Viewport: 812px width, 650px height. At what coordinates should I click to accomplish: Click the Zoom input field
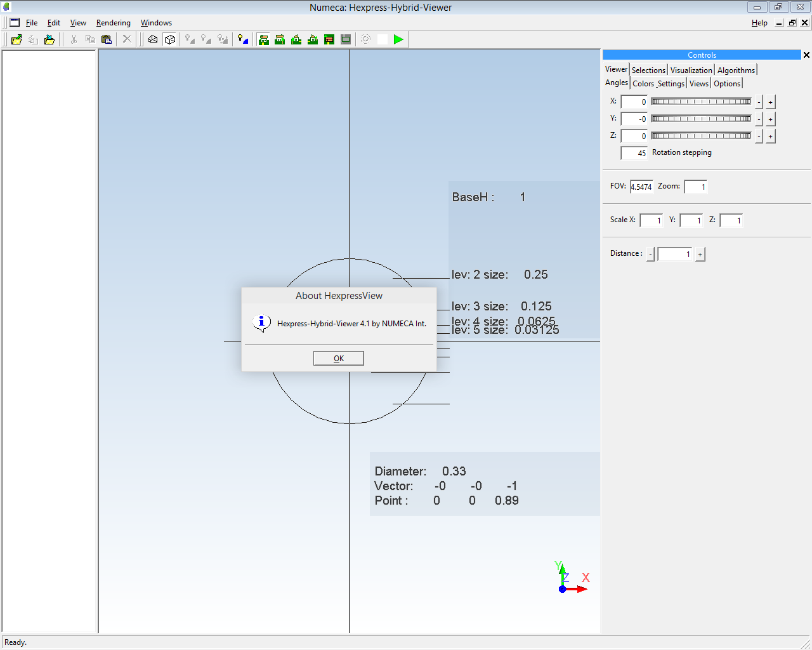click(695, 187)
